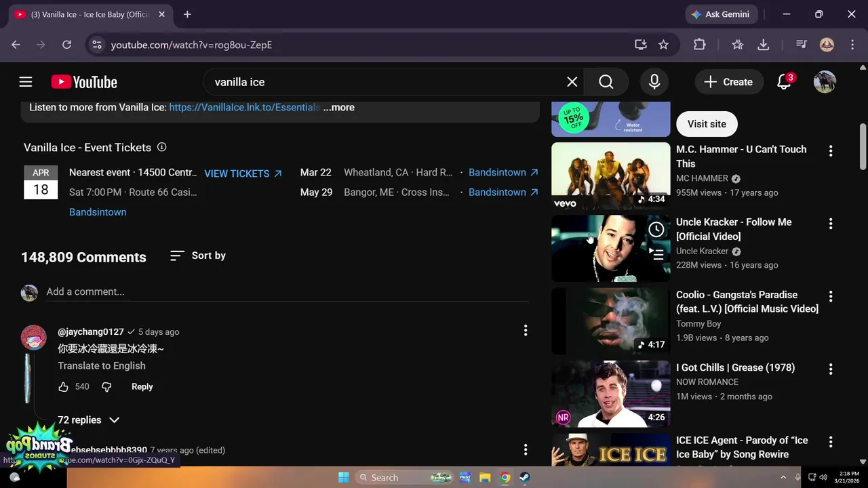Viewport: 868px width, 488px height.
Task: Open more actions for I Got Chills video
Action: (x=831, y=369)
